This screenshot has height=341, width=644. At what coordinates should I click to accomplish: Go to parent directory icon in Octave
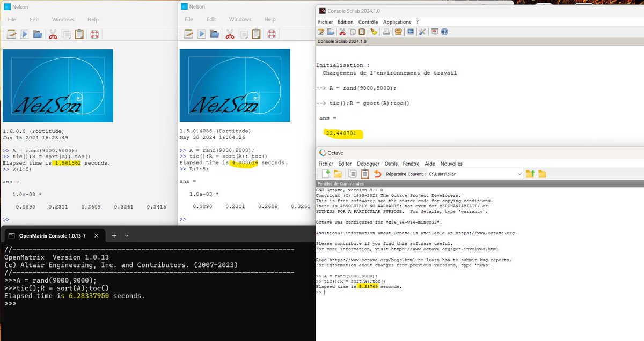(530, 174)
